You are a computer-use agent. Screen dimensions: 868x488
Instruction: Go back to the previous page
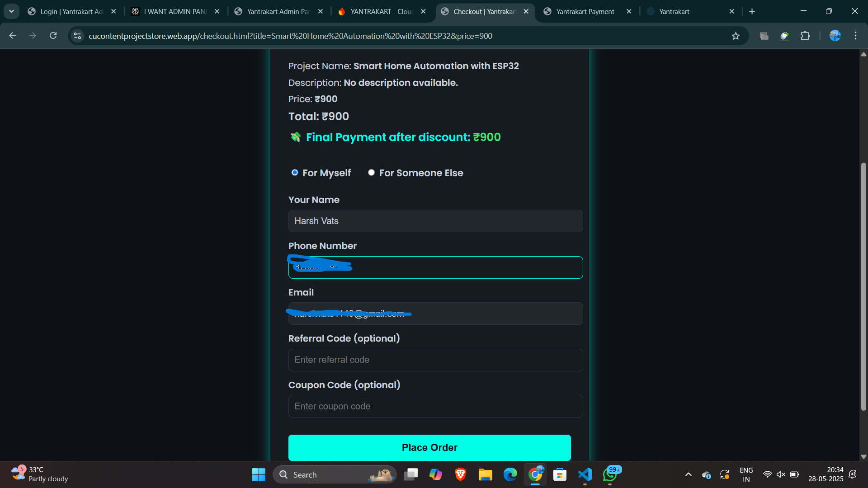coord(13,36)
